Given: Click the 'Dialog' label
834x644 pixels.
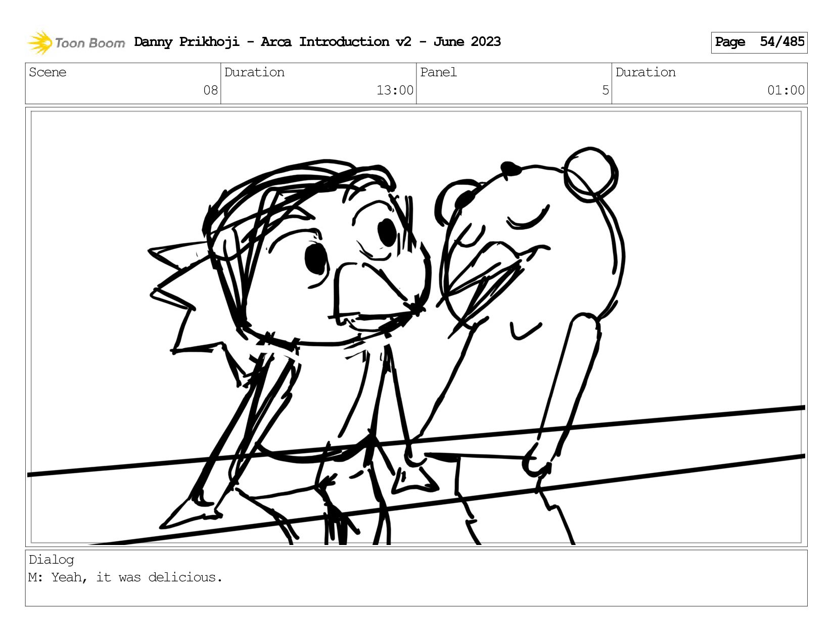Looking at the screenshot, I should [x=52, y=560].
